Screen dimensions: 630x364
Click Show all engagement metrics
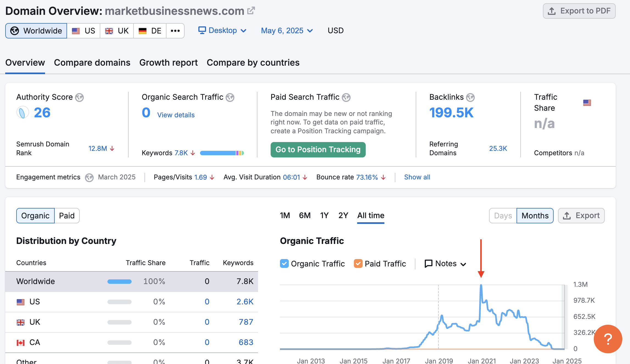click(417, 177)
